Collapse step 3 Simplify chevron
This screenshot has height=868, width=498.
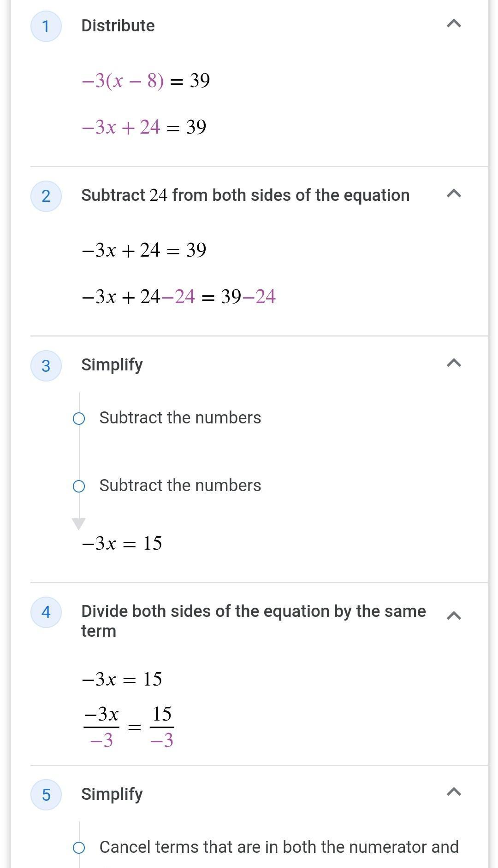click(x=454, y=363)
